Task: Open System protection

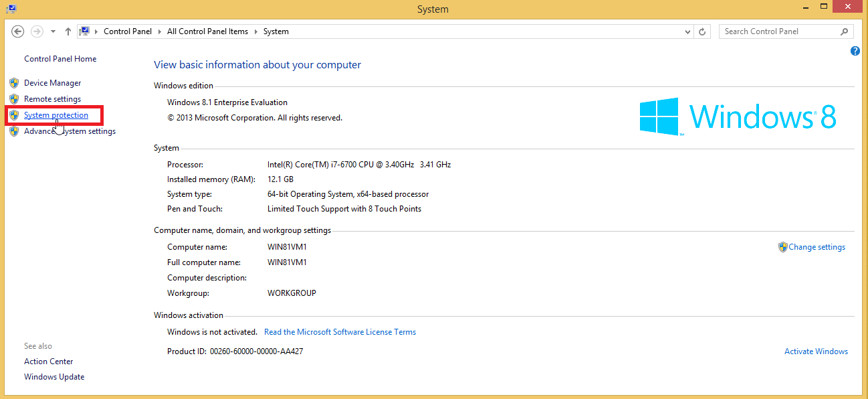Action: (56, 115)
